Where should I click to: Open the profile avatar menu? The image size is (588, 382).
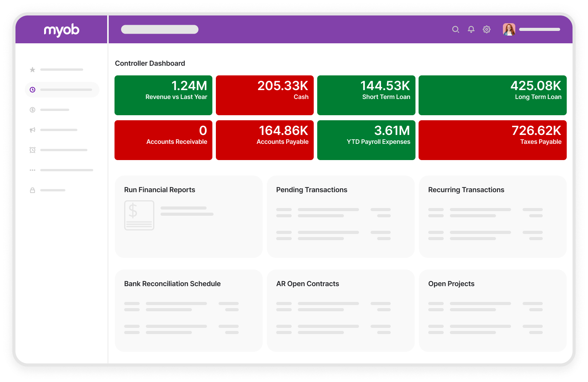[509, 29]
